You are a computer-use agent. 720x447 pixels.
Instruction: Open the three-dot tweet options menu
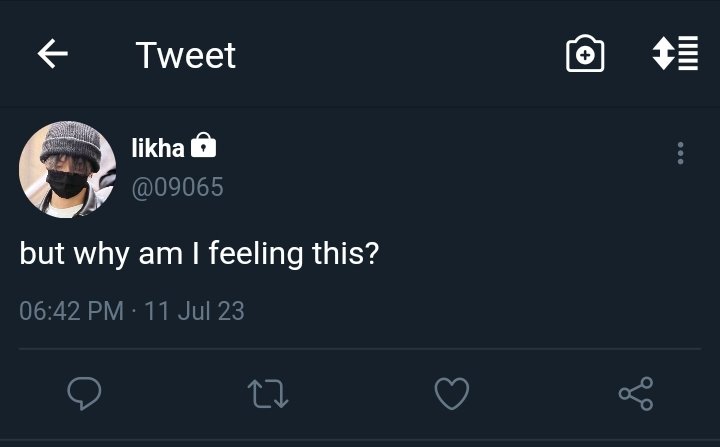680,153
